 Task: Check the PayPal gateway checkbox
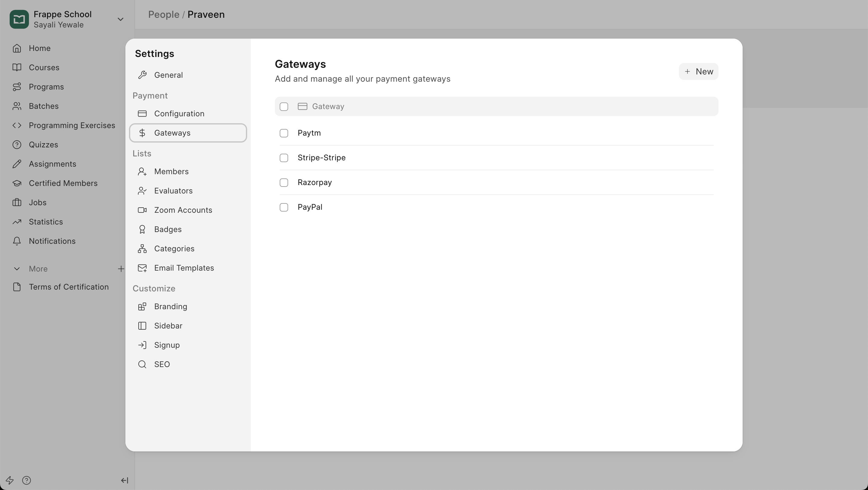[x=284, y=207]
